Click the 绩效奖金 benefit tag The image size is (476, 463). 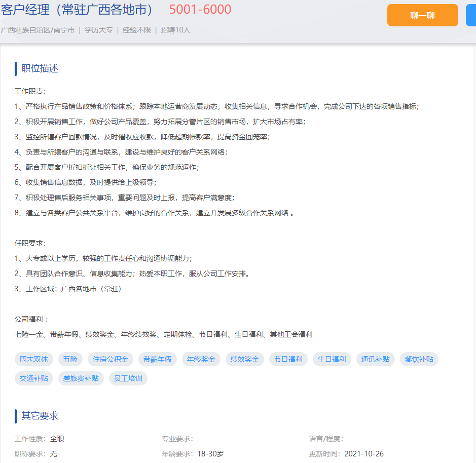tap(245, 359)
